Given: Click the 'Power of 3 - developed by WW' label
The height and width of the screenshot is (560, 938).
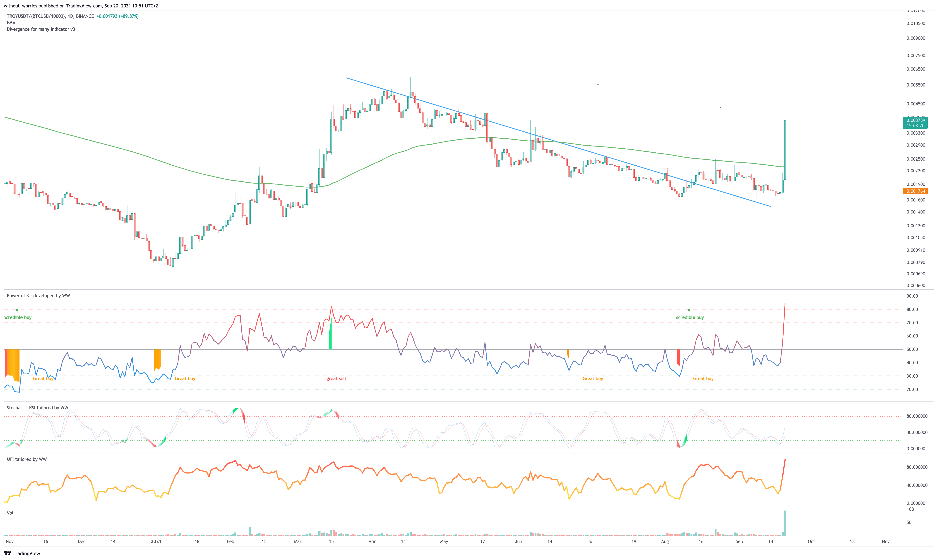Looking at the screenshot, I should click(x=38, y=295).
